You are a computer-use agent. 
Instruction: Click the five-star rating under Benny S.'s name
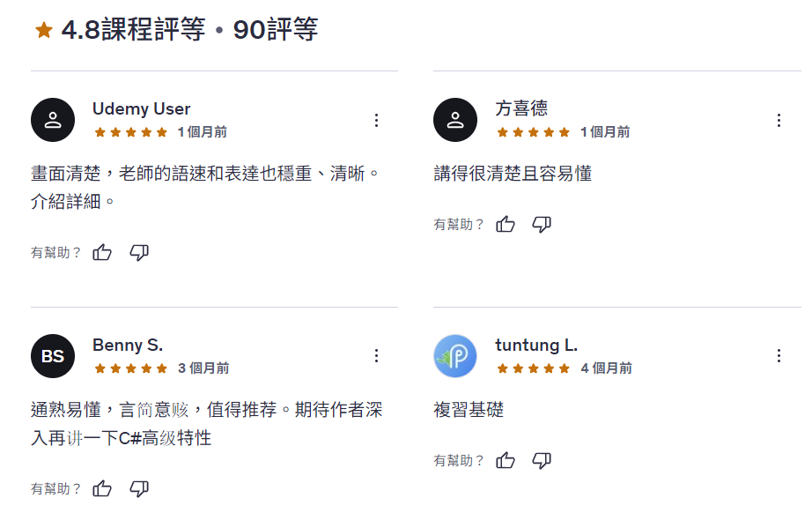pyautogui.click(x=130, y=370)
